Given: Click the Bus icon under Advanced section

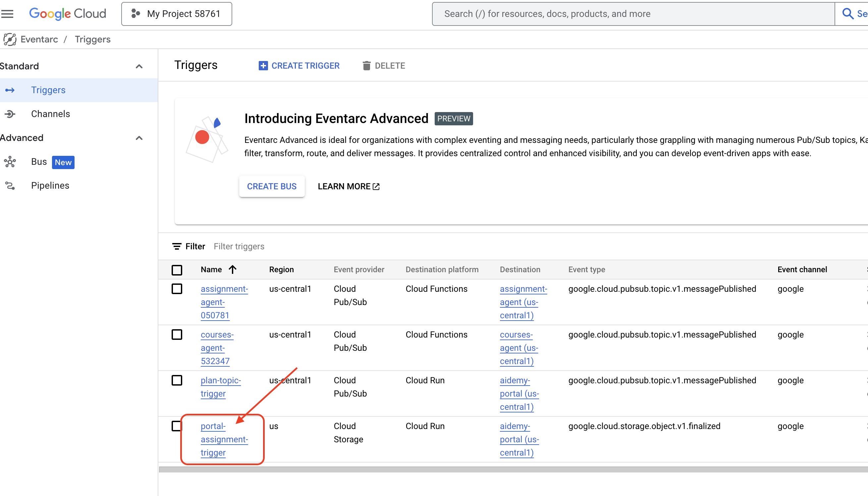Looking at the screenshot, I should (10, 162).
